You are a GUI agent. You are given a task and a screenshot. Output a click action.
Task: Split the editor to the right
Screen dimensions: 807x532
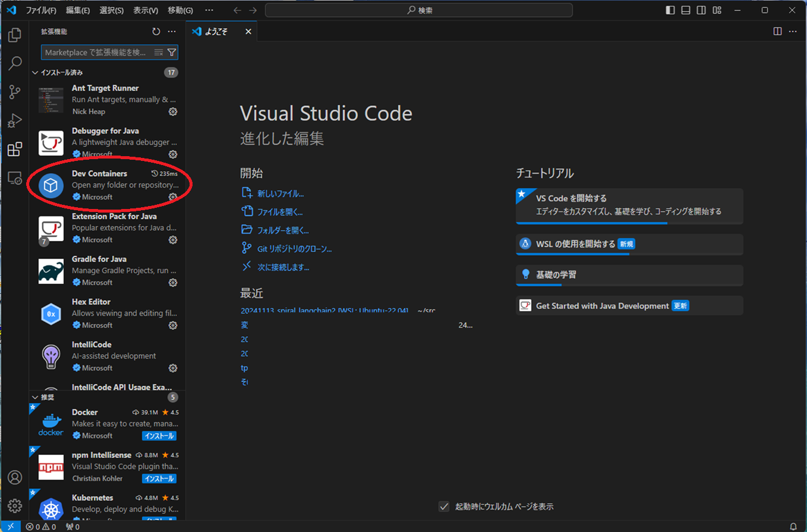coord(777,31)
